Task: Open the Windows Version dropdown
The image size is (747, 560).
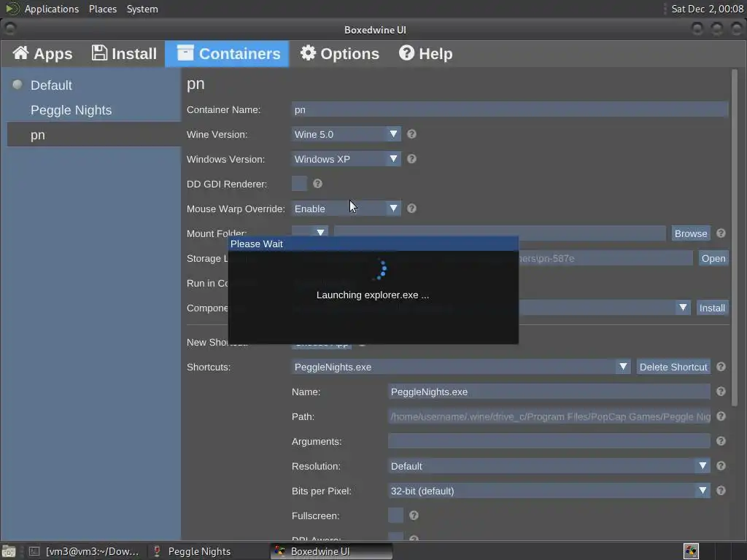Action: click(346, 159)
